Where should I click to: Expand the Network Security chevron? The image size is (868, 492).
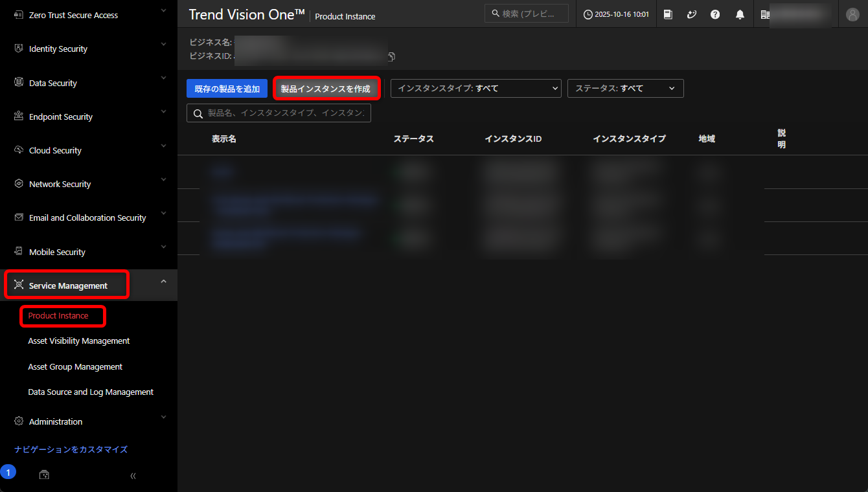click(163, 179)
